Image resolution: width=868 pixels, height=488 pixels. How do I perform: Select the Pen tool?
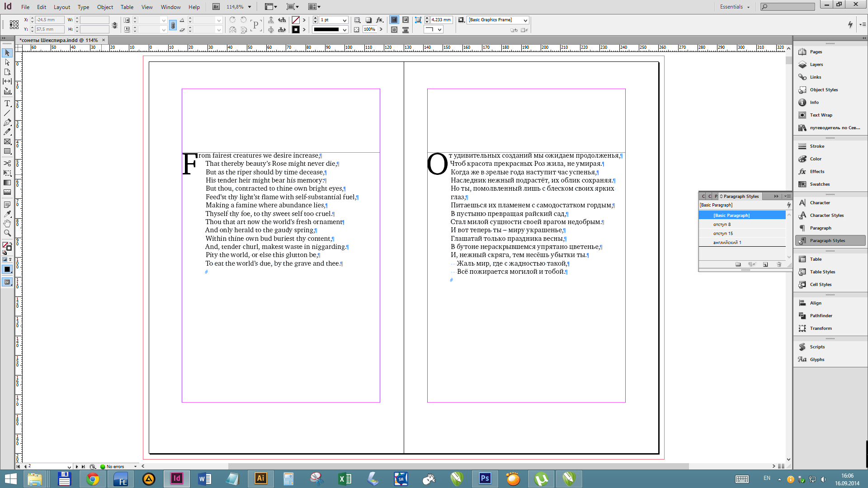tap(7, 122)
